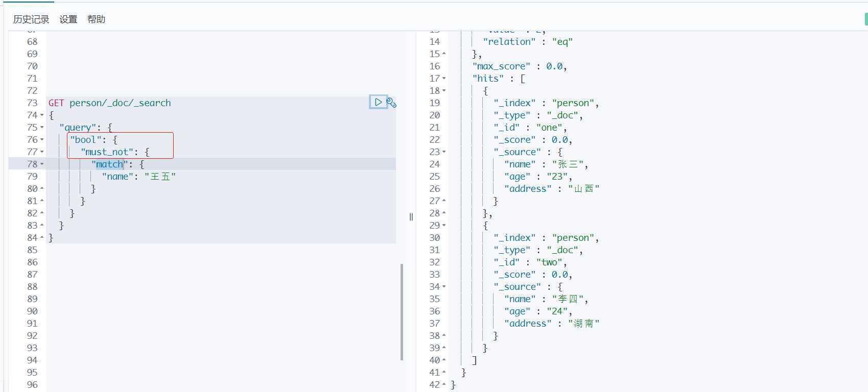Image resolution: width=868 pixels, height=392 pixels.
Task: Click the fold marker at editor line 80
Action: 42,189
